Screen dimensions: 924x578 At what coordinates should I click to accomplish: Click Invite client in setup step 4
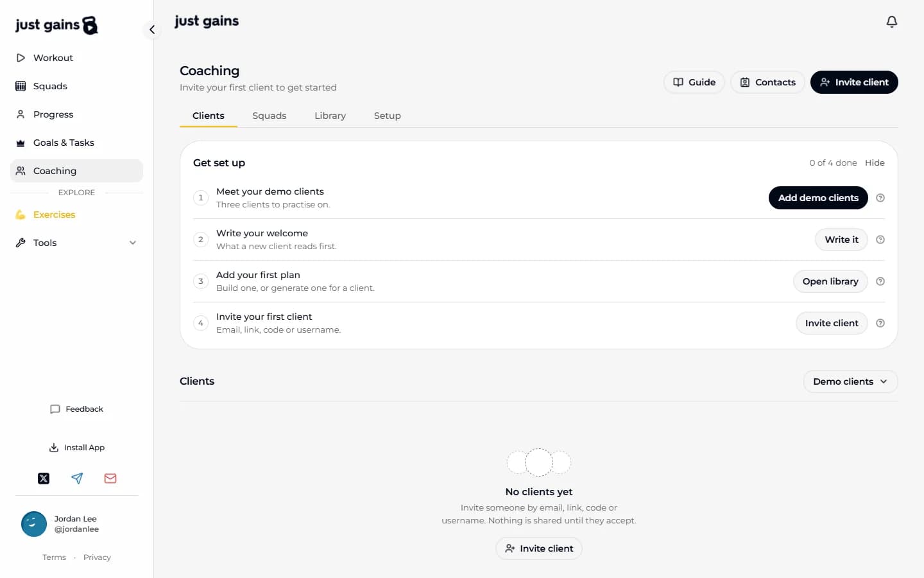[x=832, y=323]
